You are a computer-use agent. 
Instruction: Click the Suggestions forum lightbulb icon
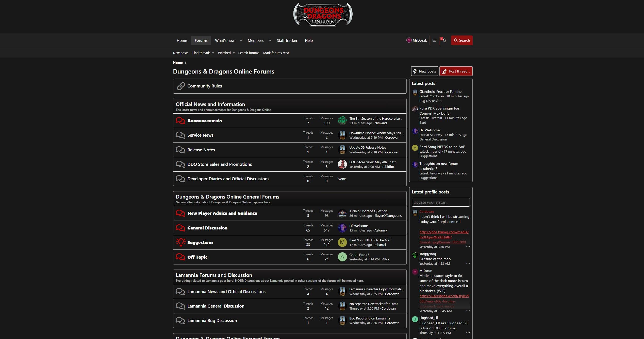tap(179, 242)
